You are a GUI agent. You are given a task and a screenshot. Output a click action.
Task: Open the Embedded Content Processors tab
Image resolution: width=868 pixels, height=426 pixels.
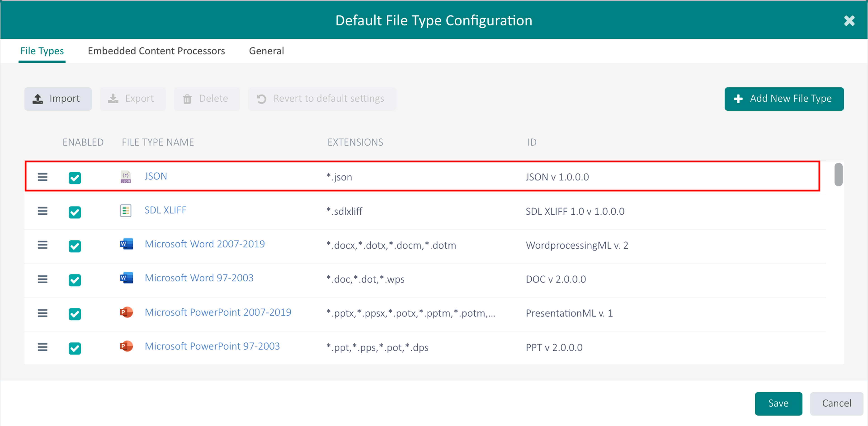(156, 51)
